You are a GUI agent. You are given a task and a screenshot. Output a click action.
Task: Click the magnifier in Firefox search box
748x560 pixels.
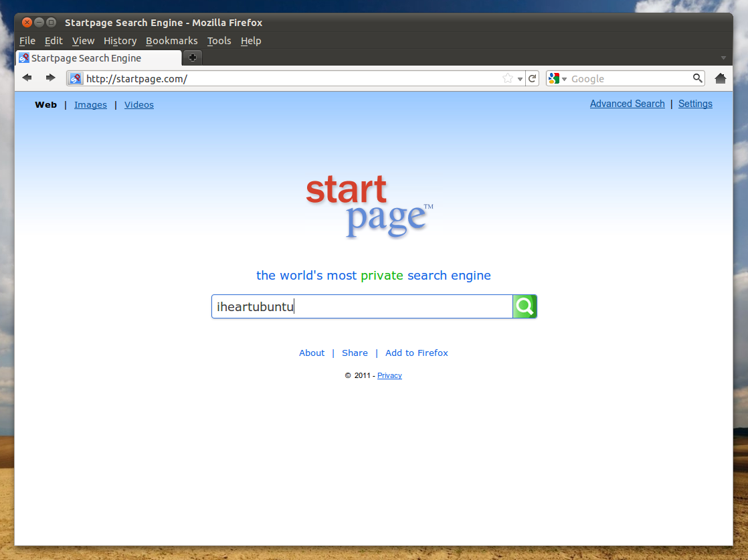click(x=697, y=78)
